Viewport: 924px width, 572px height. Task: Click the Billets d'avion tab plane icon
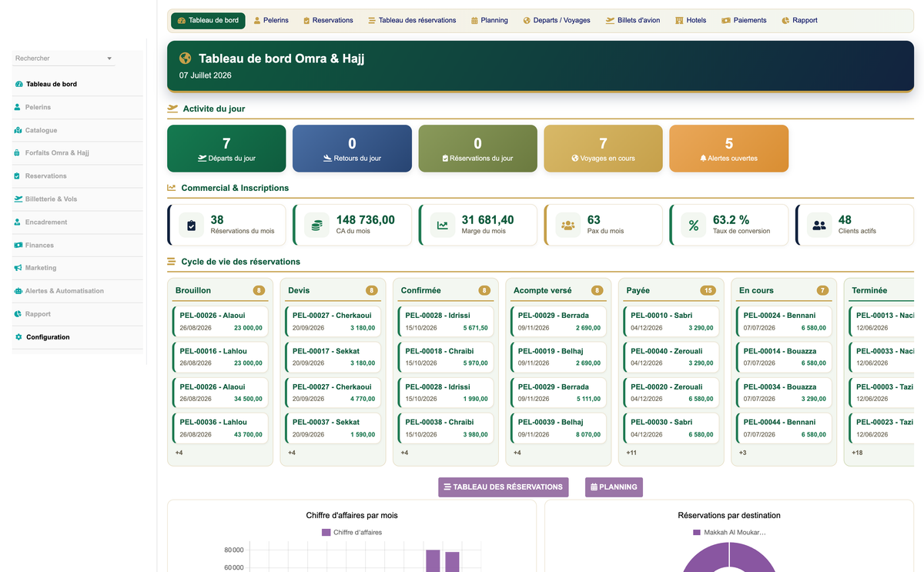[610, 21]
